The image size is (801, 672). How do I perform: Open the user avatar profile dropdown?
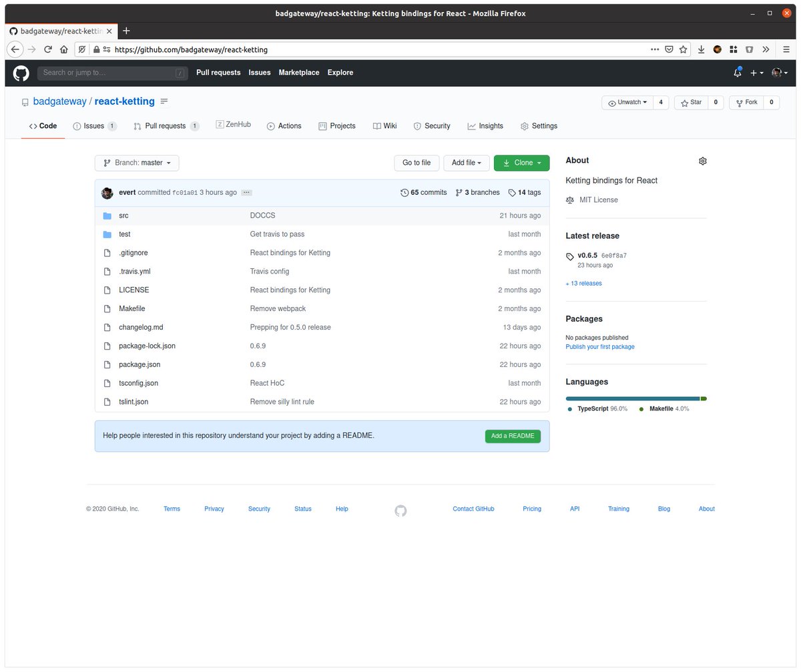pyautogui.click(x=780, y=73)
